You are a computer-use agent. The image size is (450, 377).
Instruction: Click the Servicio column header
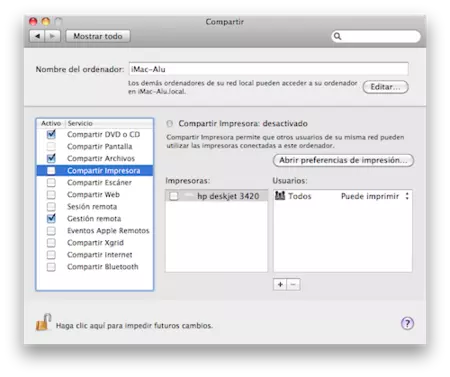pos(109,123)
